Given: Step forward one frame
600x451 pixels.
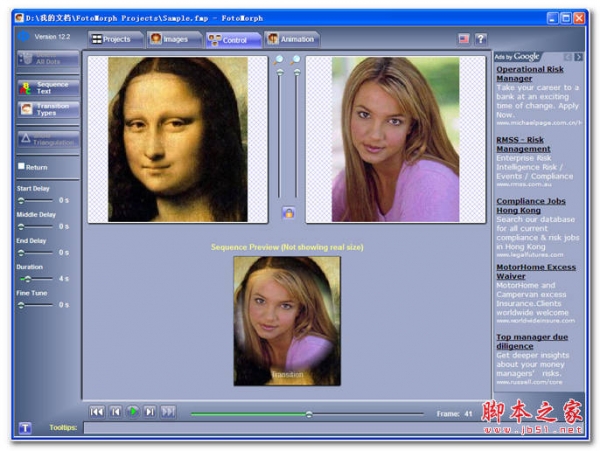Looking at the screenshot, I should tap(150, 412).
